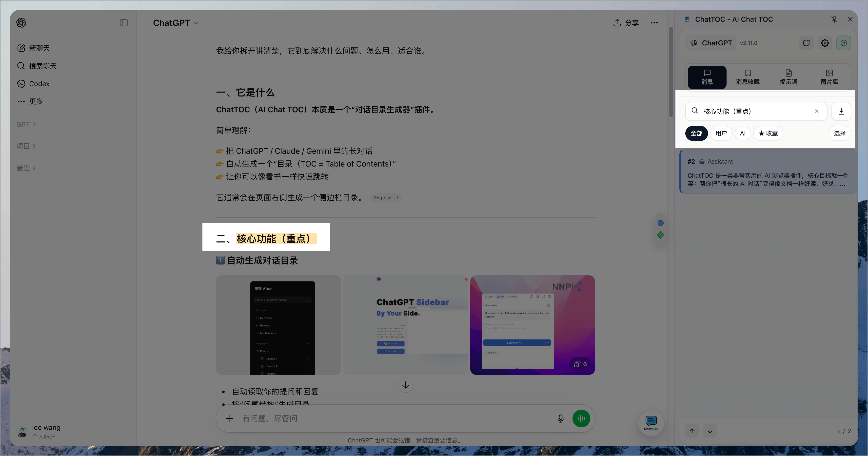
Task: Click the ChatGPT platform selector in ChatTOC
Action: click(711, 43)
